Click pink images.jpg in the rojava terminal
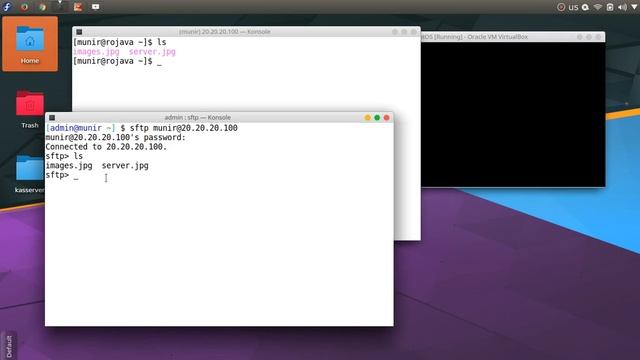 [96, 52]
